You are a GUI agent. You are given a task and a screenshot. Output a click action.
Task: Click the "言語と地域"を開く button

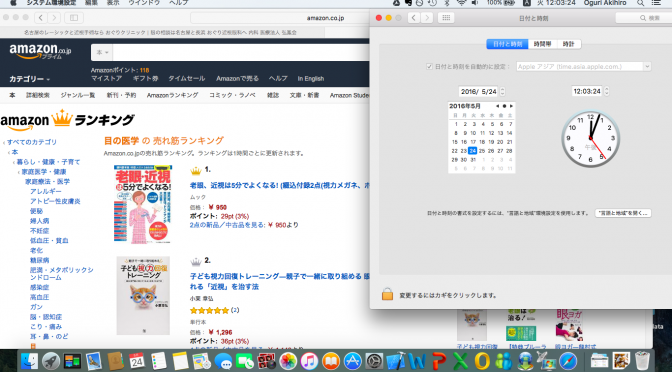tap(623, 213)
